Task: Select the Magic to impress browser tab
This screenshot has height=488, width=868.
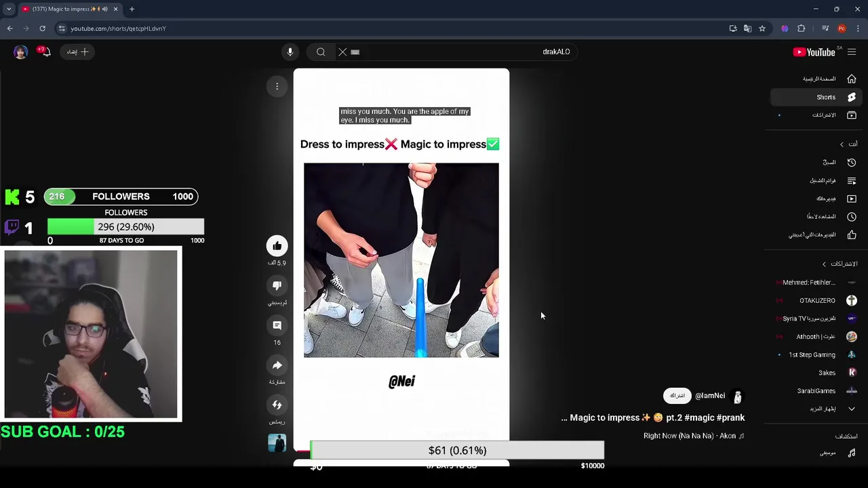Action: pyautogui.click(x=69, y=9)
